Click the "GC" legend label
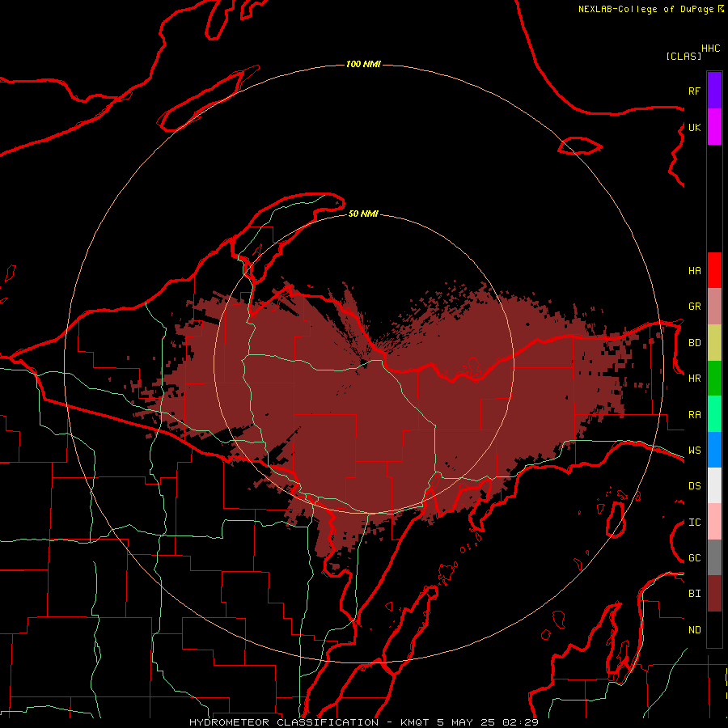This screenshot has width=728, height=728. click(694, 558)
